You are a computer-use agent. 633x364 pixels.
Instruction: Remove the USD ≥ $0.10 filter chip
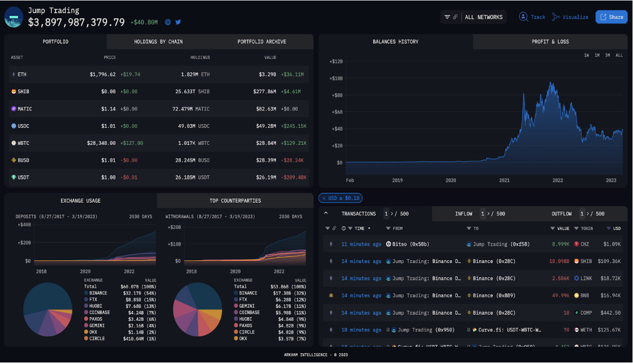point(324,198)
